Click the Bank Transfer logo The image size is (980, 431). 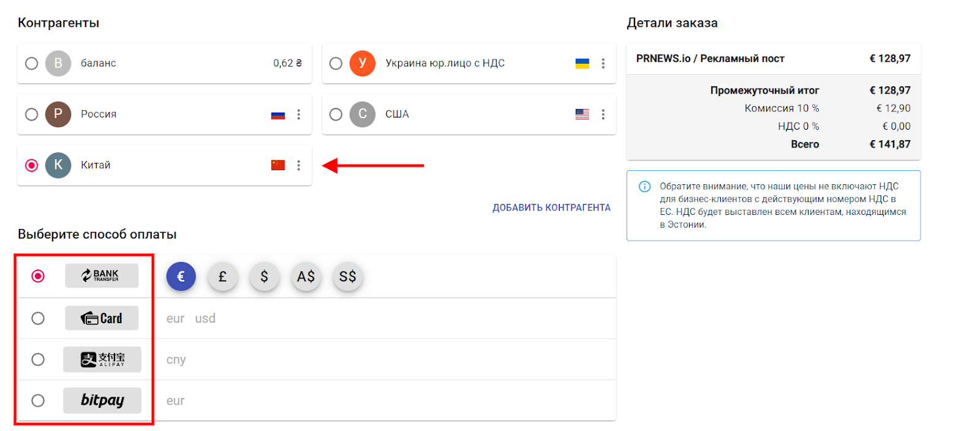[102, 275]
